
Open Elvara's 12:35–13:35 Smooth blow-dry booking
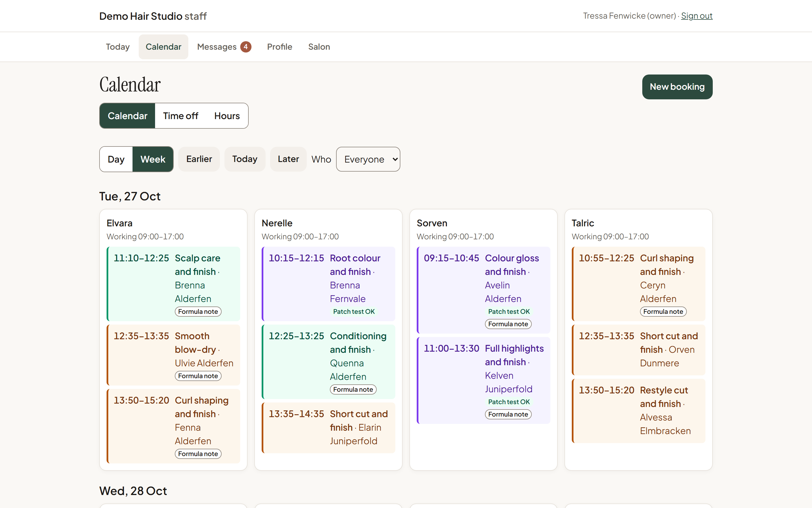(x=173, y=355)
